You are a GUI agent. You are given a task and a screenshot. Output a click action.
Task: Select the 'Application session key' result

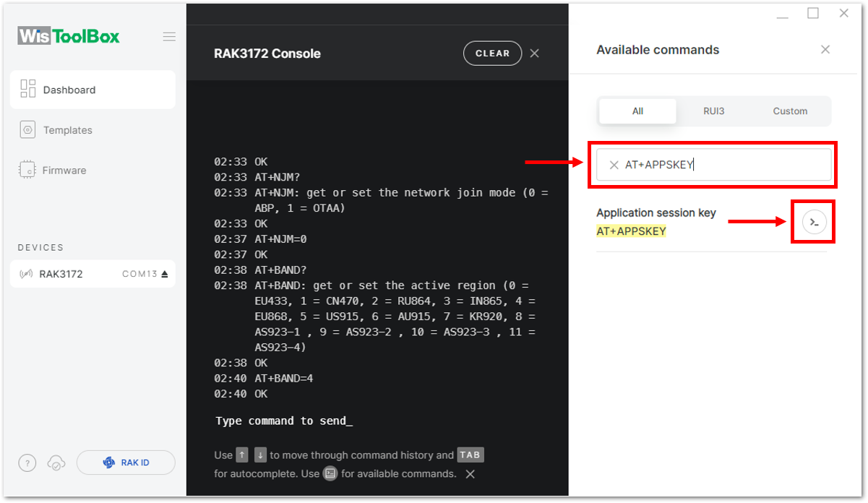656,212
